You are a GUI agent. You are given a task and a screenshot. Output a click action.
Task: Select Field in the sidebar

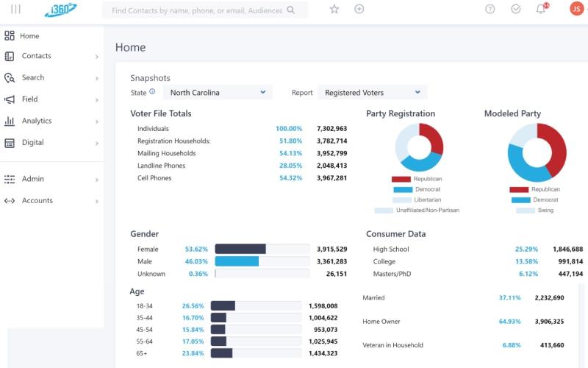pyautogui.click(x=29, y=99)
